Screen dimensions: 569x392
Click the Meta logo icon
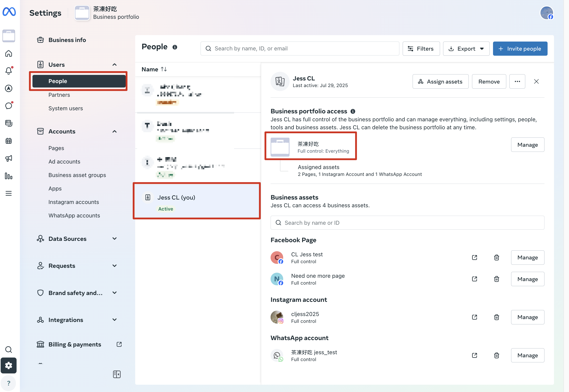(9, 11)
